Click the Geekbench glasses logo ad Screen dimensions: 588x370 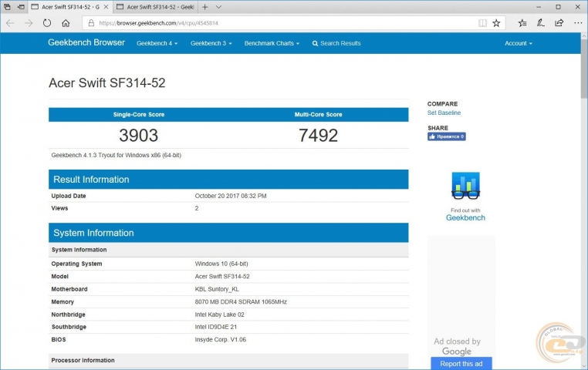[465, 186]
